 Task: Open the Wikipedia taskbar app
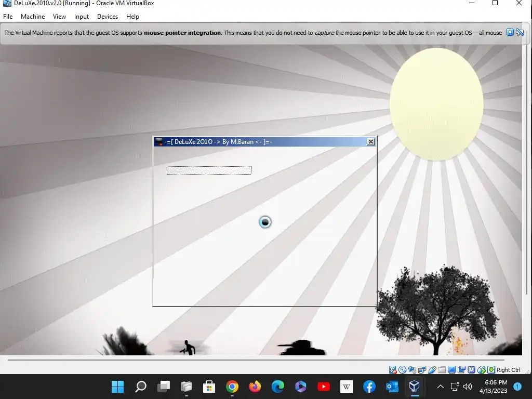pyautogui.click(x=347, y=387)
